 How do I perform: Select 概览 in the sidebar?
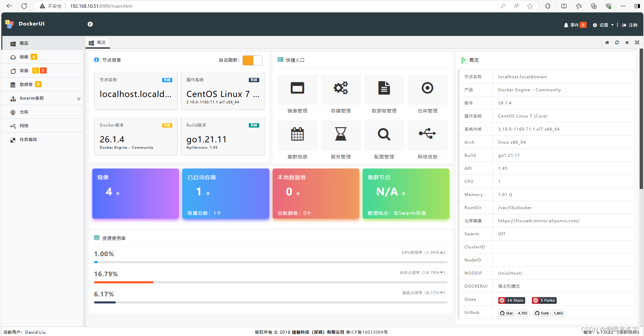point(43,43)
